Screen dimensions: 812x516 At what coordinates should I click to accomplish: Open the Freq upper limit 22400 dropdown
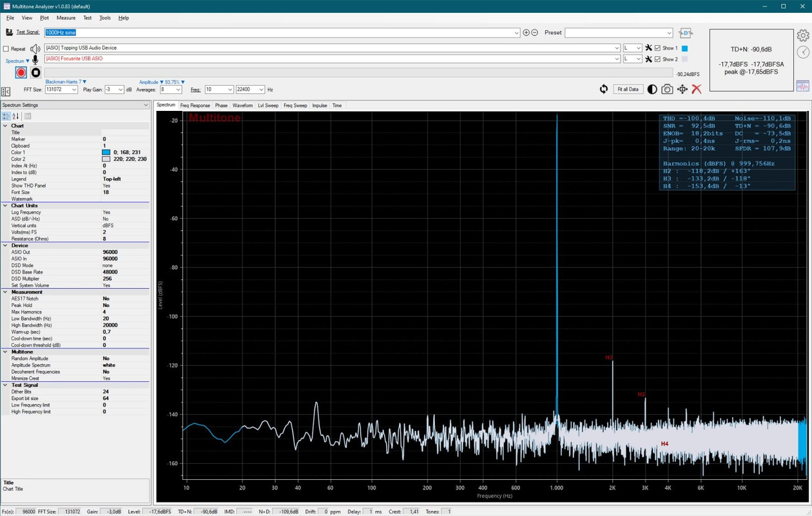pyautogui.click(x=261, y=90)
